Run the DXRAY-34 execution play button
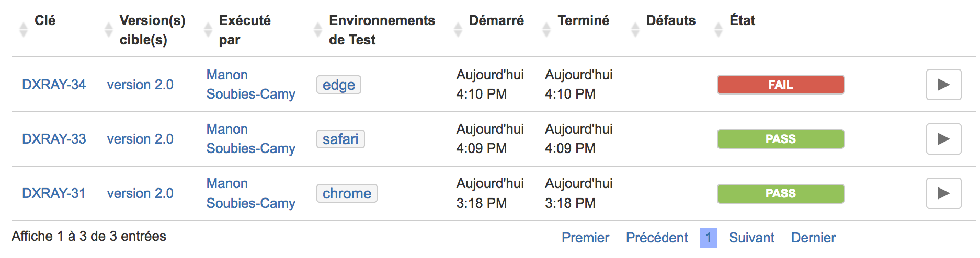Screen dimensions: 980x258 943,85
